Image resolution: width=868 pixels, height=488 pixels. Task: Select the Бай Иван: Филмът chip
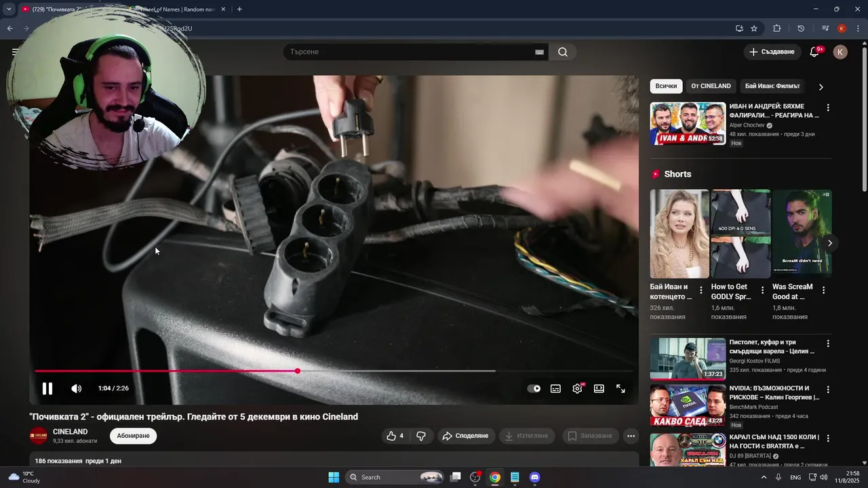point(772,86)
